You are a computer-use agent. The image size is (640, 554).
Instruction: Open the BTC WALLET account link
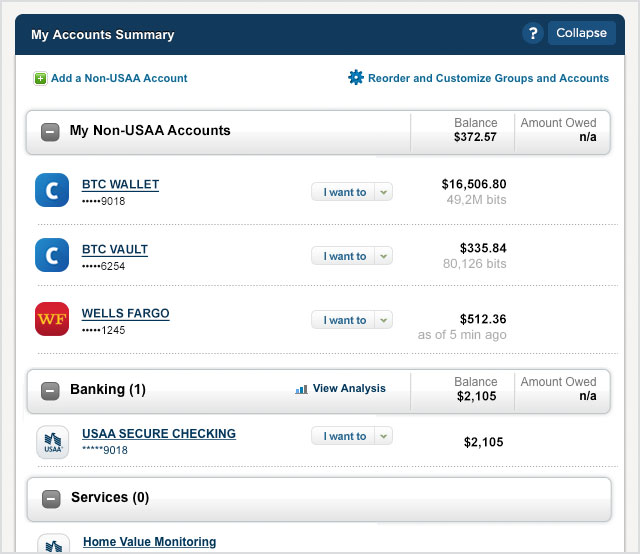(120, 185)
